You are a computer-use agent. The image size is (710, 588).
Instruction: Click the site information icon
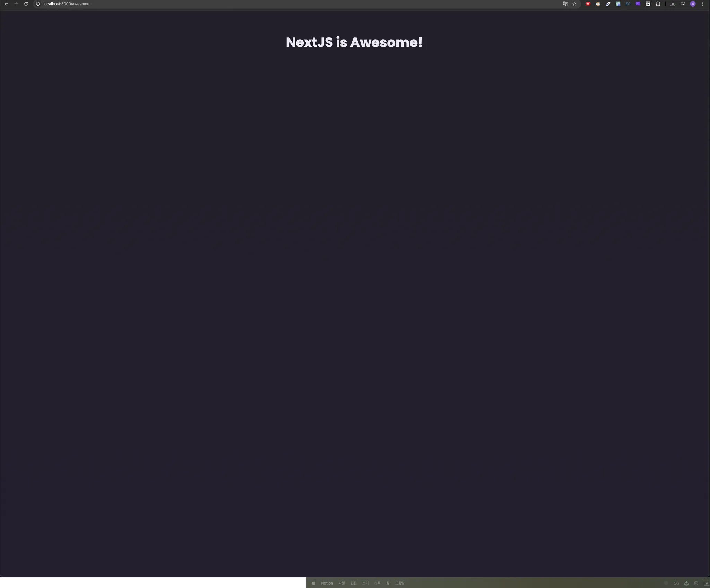pyautogui.click(x=38, y=4)
